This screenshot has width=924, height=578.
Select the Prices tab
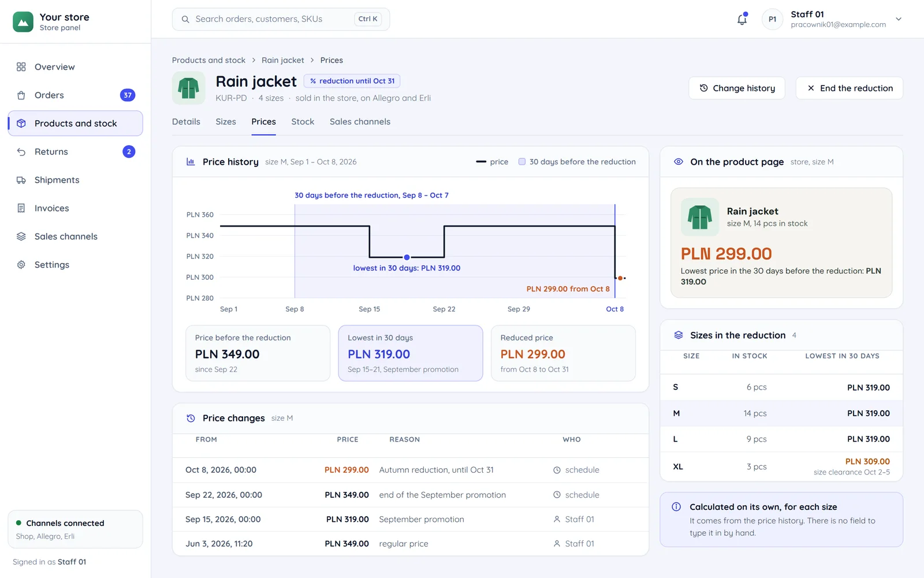click(x=263, y=122)
